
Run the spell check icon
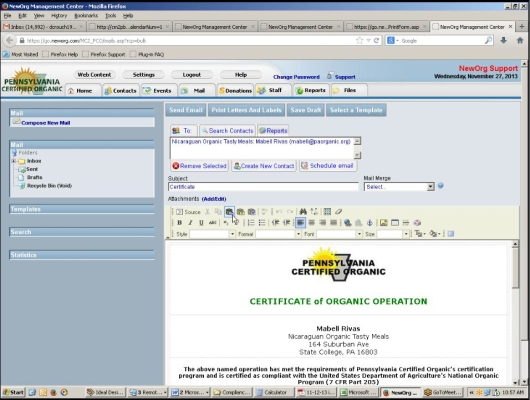click(x=264, y=212)
